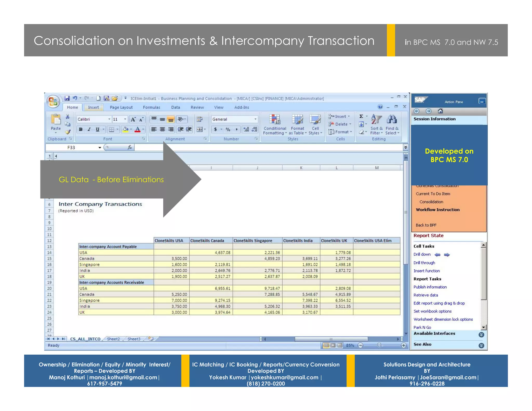The image size is (532, 411).
Task: Open the General number format dropdown
Action: (x=256, y=119)
